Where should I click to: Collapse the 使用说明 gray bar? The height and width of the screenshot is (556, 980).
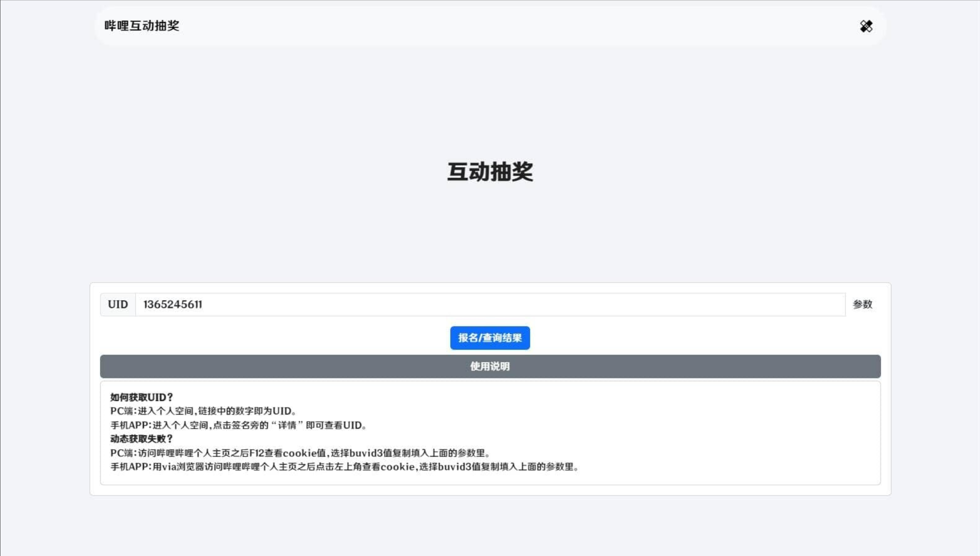490,366
